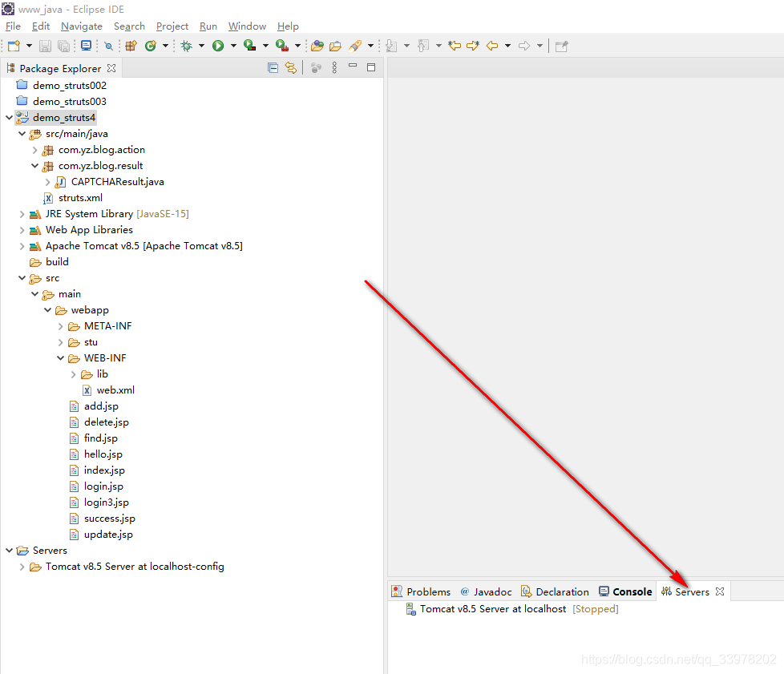Click the Open Task folder icon
The height and width of the screenshot is (674, 784).
click(336, 46)
